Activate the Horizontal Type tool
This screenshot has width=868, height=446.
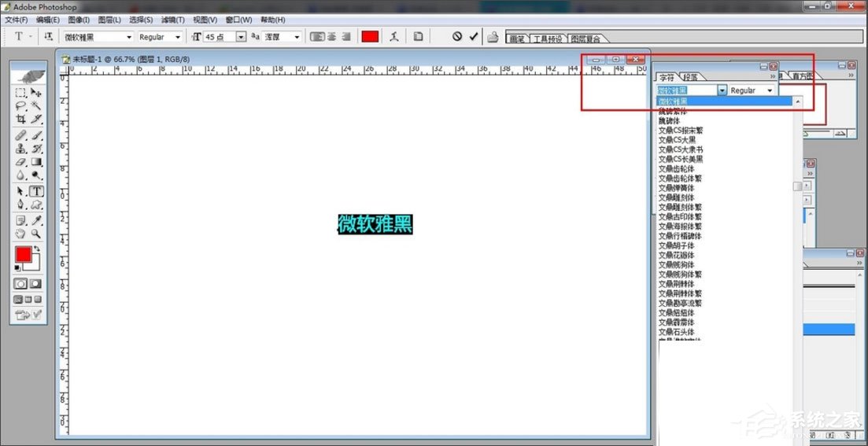pos(36,191)
